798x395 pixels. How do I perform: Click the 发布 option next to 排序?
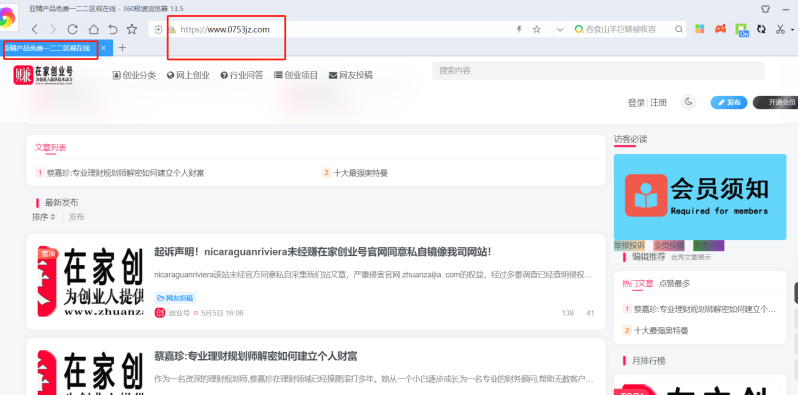click(x=76, y=217)
